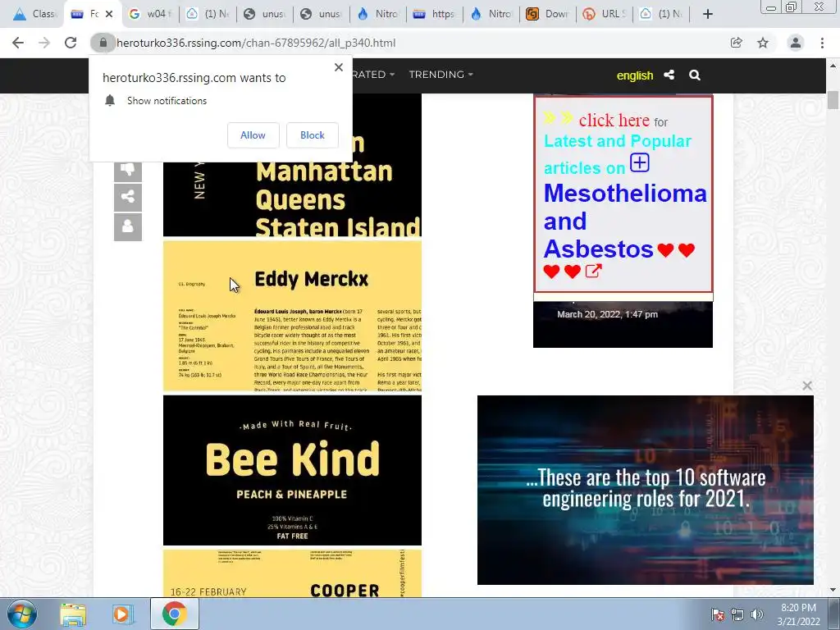The width and height of the screenshot is (840, 630).
Task: Click the scrollbar up arrow
Action: 833,66
